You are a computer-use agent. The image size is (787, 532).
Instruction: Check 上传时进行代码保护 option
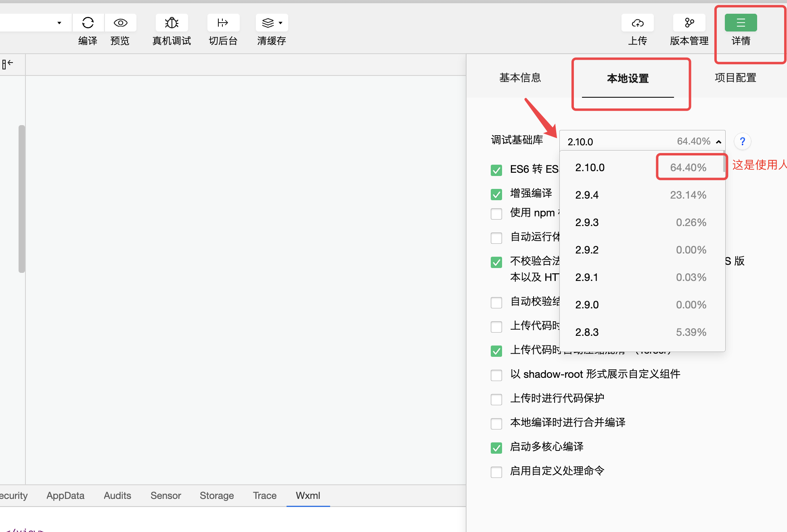pos(496,399)
